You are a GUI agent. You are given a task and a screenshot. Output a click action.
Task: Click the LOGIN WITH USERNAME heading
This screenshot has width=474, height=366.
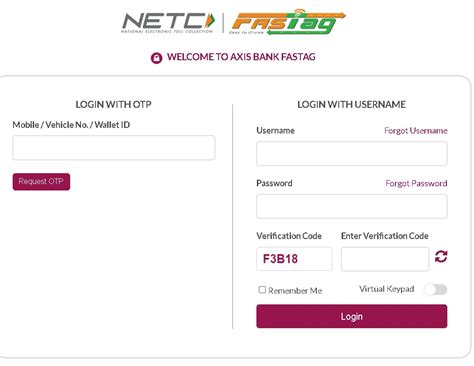352,104
